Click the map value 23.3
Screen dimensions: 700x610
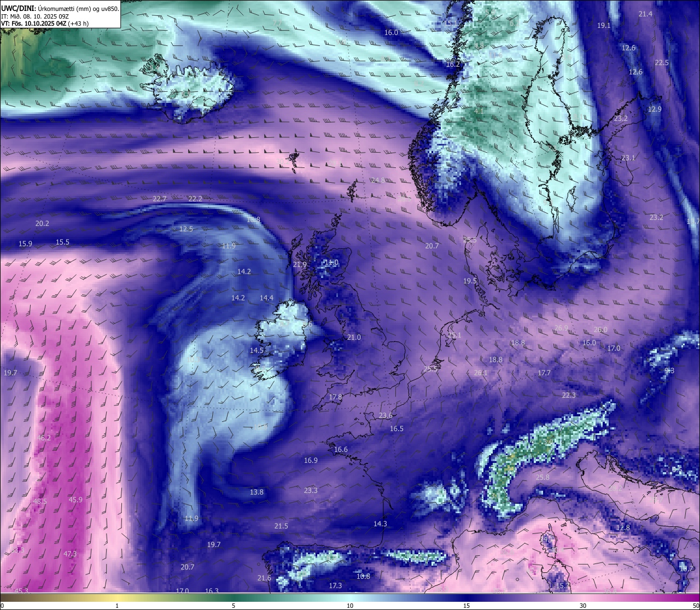click(x=311, y=490)
